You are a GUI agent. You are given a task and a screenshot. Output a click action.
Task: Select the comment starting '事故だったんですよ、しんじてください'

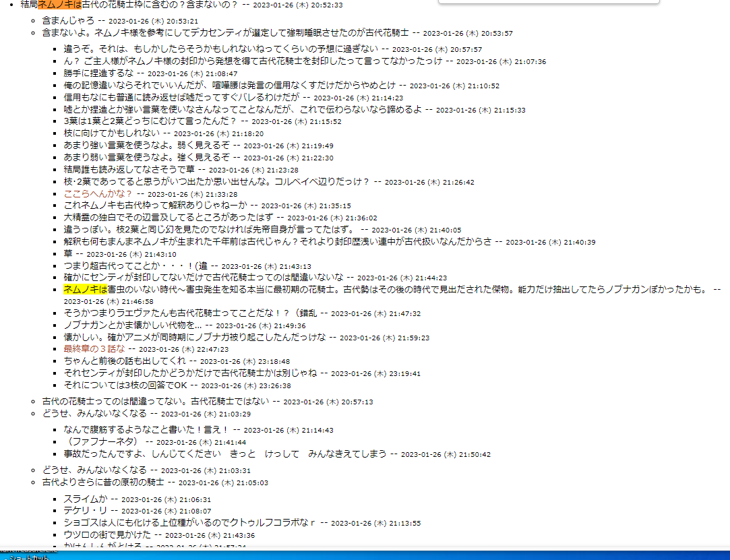click(x=225, y=454)
